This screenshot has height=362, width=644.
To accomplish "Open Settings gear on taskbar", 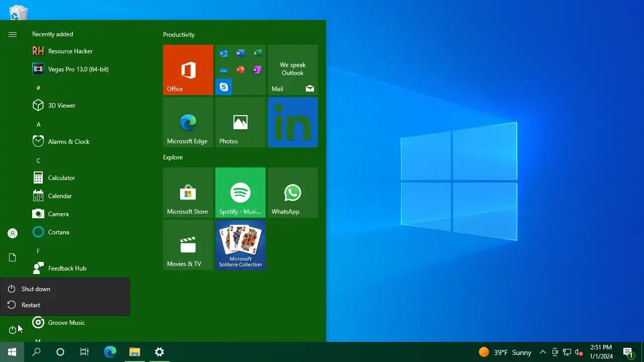I will 159,352.
